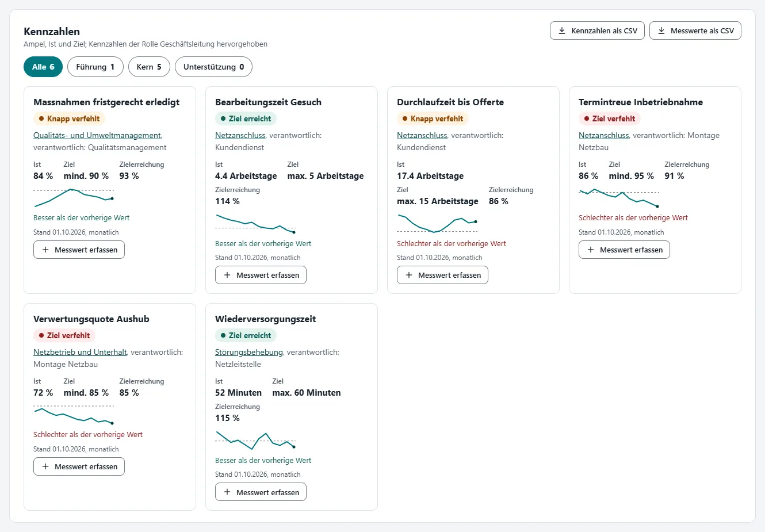Open the Qualitäts- und Umweltmanagement link
This screenshot has height=532, width=765.
(97, 135)
